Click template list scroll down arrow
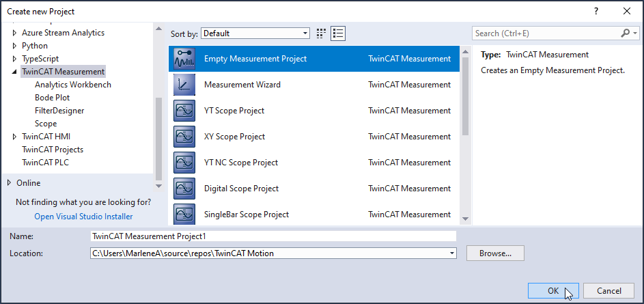The width and height of the screenshot is (644, 304). 465,219
